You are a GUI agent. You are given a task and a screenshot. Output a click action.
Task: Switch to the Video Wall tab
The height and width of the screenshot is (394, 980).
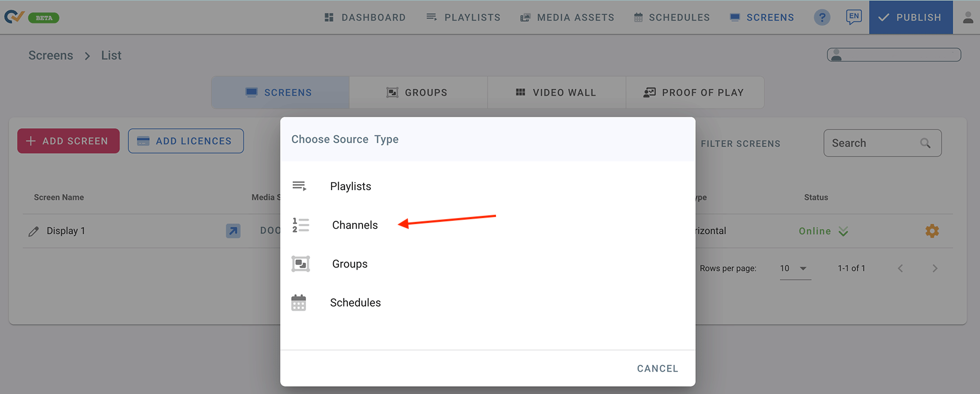(556, 93)
